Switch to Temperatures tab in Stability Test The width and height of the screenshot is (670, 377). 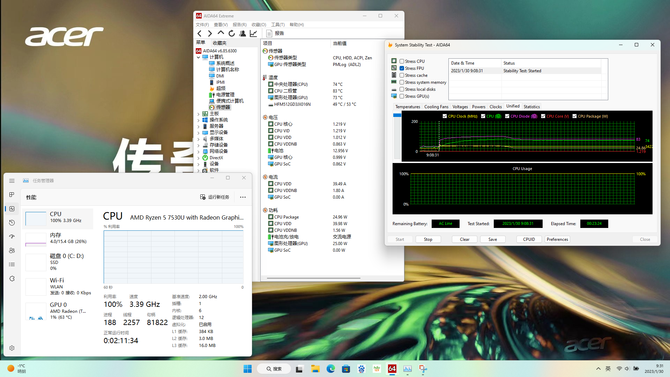click(407, 106)
